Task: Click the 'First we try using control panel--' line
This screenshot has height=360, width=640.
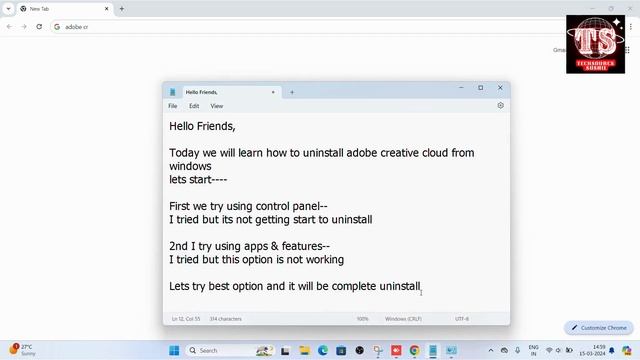Action: coord(248,206)
